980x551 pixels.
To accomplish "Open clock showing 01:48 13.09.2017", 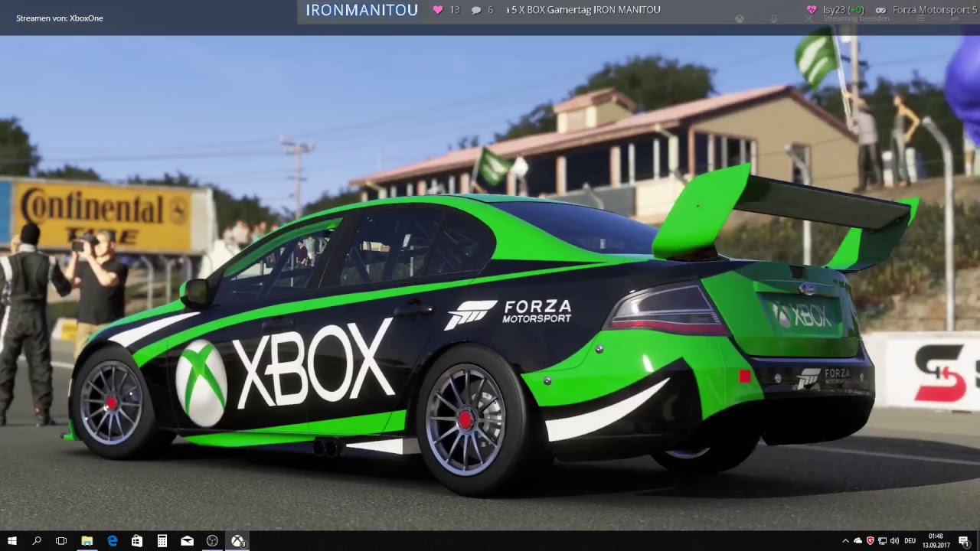I will point(936,541).
